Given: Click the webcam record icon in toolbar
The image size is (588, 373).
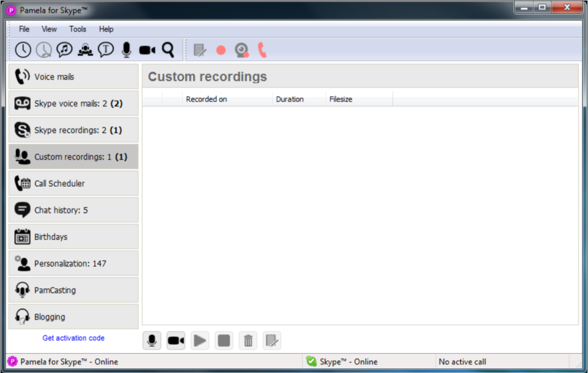Looking at the screenshot, I should click(242, 50).
